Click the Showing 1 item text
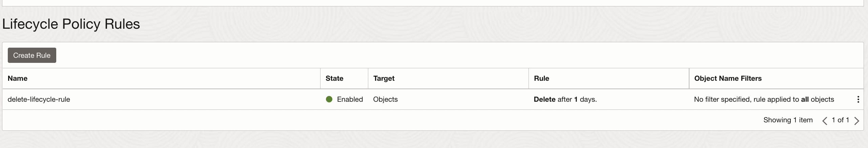Image resolution: width=868 pixels, height=148 pixels. pyautogui.click(x=788, y=120)
